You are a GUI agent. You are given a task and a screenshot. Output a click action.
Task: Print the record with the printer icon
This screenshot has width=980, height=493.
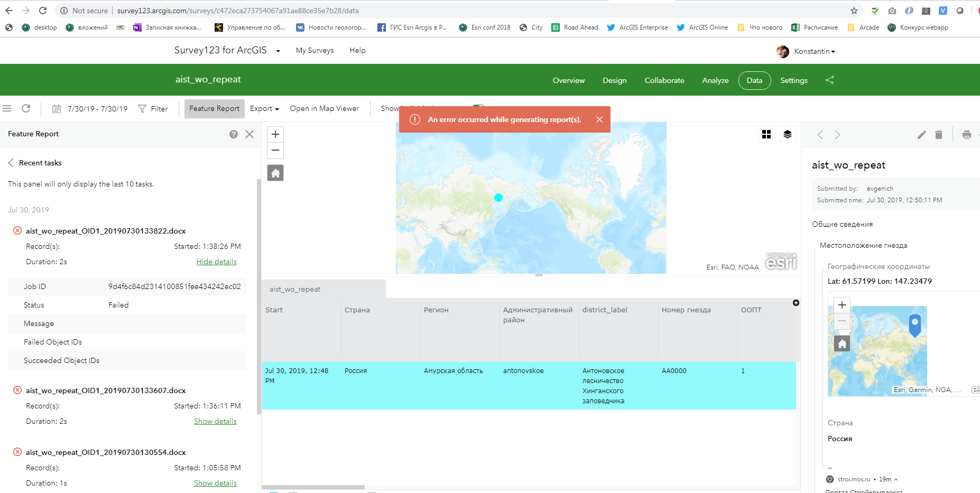click(x=967, y=135)
